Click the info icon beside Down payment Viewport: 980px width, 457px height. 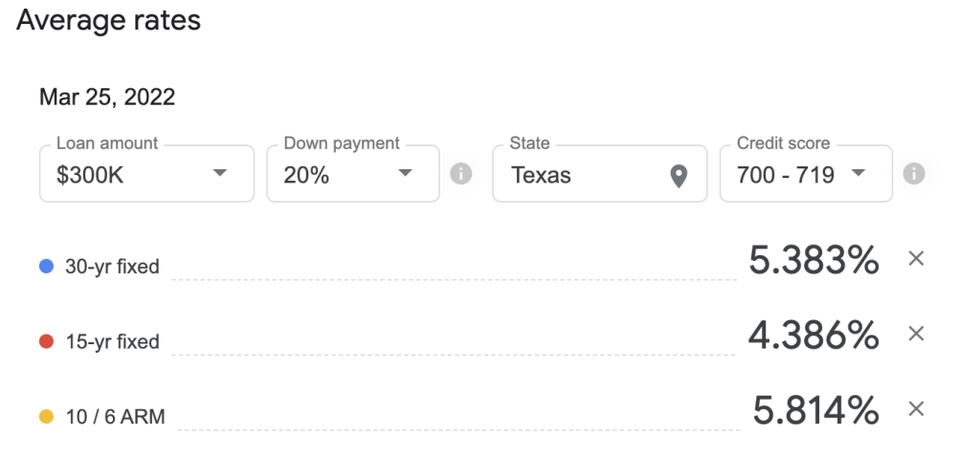[460, 174]
